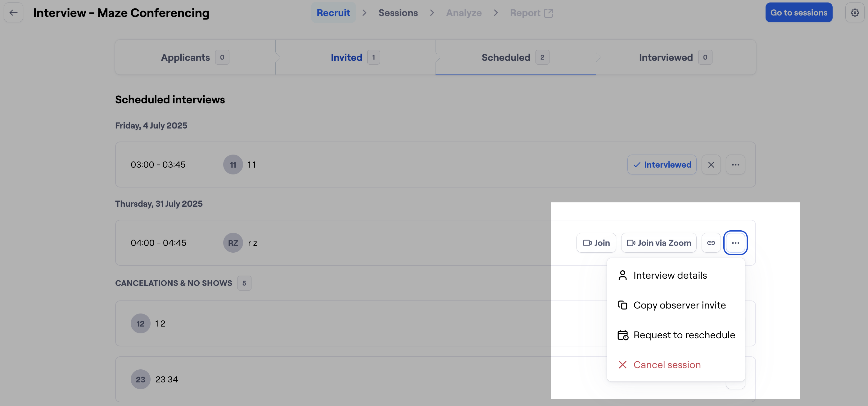Select Request to reschedule
This screenshot has height=406, width=868.
click(x=684, y=335)
